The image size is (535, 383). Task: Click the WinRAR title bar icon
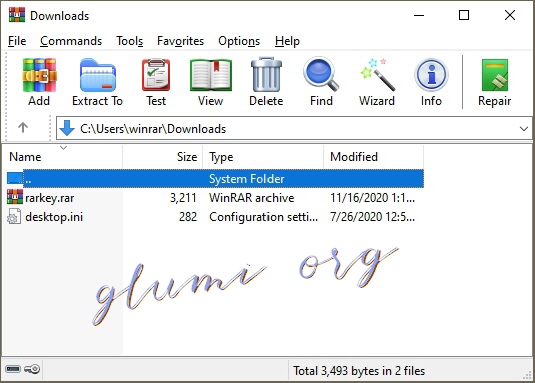17,15
